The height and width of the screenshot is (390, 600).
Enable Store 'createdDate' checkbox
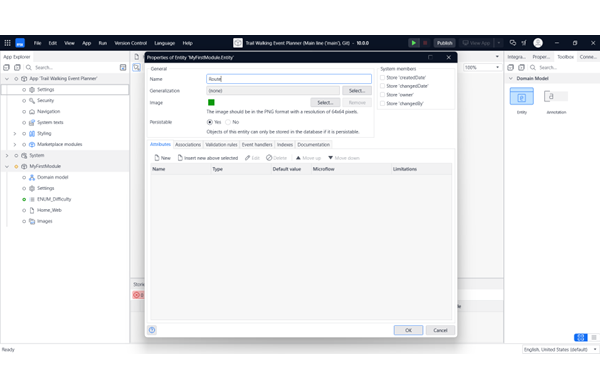pos(382,77)
